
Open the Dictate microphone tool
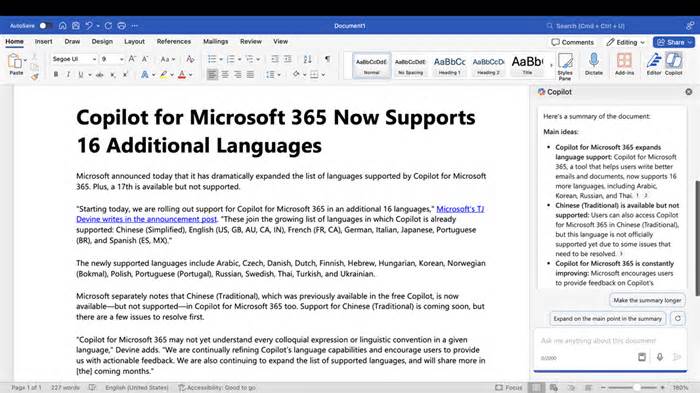coord(594,64)
